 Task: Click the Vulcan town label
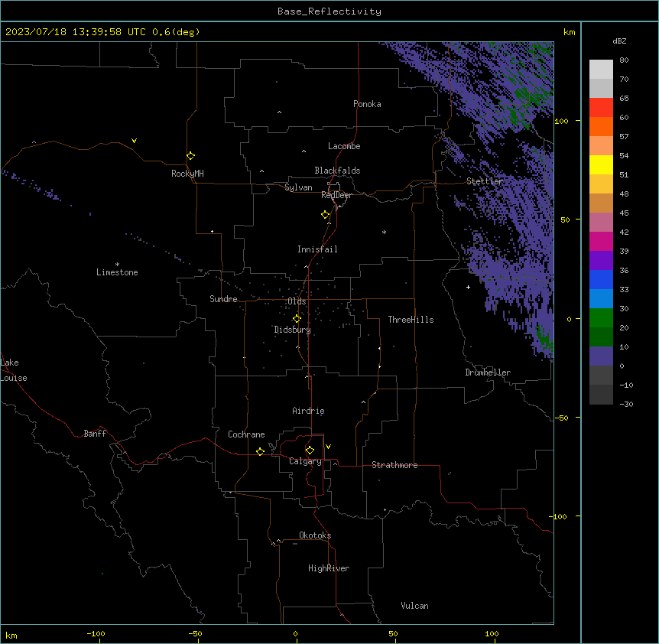coord(414,606)
